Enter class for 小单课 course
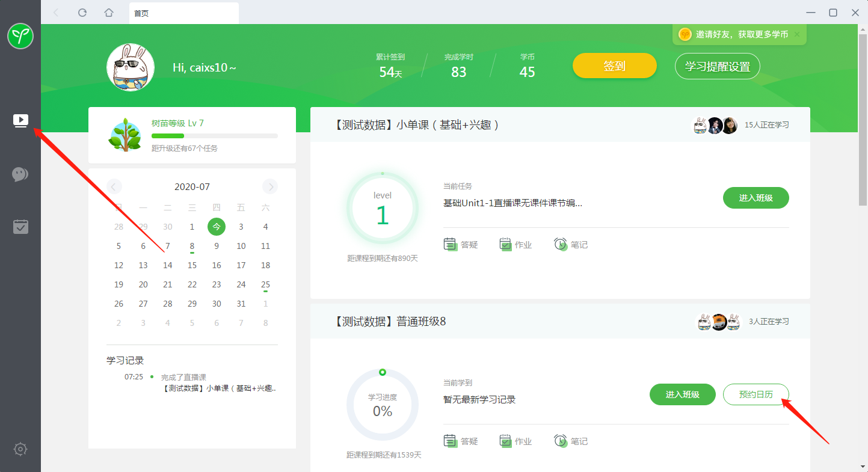 click(756, 198)
